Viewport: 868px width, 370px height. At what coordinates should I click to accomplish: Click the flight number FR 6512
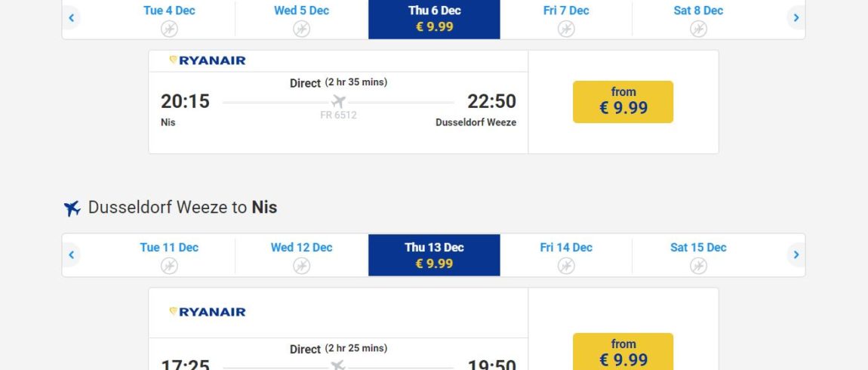point(338,116)
